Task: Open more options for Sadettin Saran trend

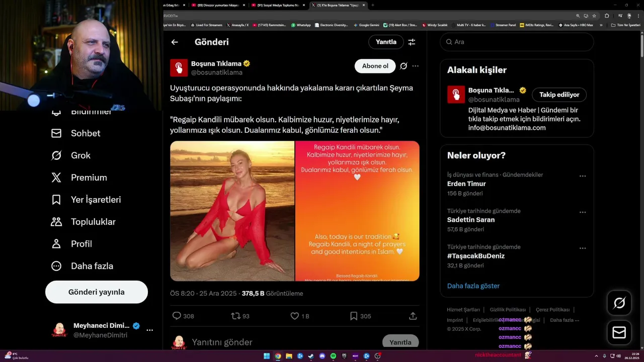Action: tap(583, 212)
